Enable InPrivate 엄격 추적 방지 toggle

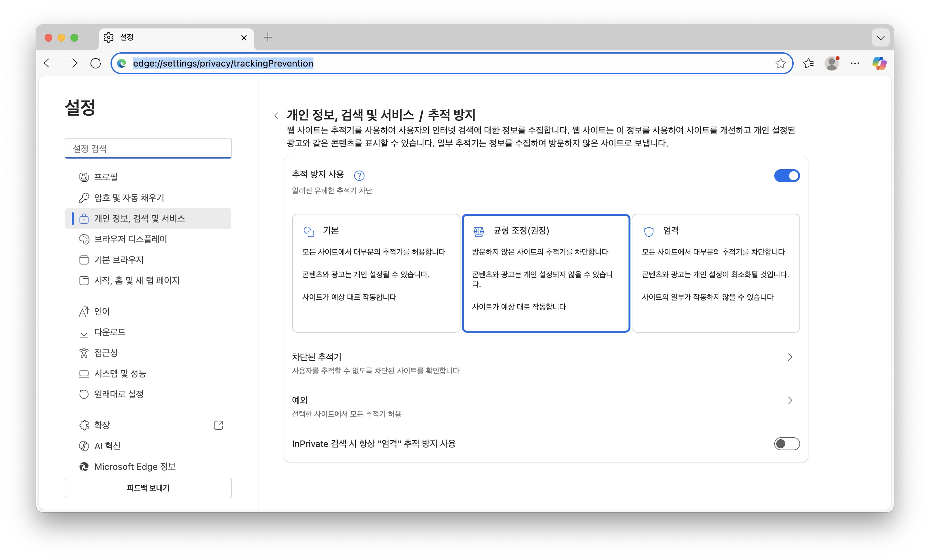click(x=787, y=444)
